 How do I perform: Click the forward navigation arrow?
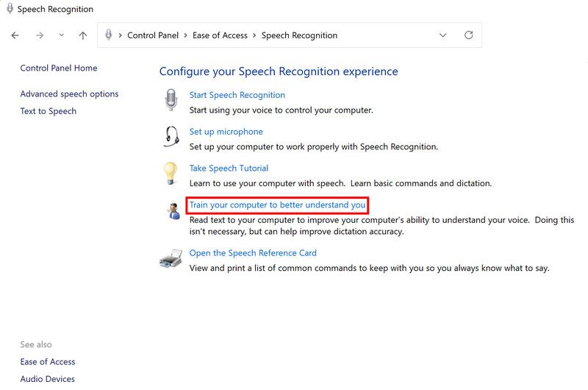click(x=40, y=35)
